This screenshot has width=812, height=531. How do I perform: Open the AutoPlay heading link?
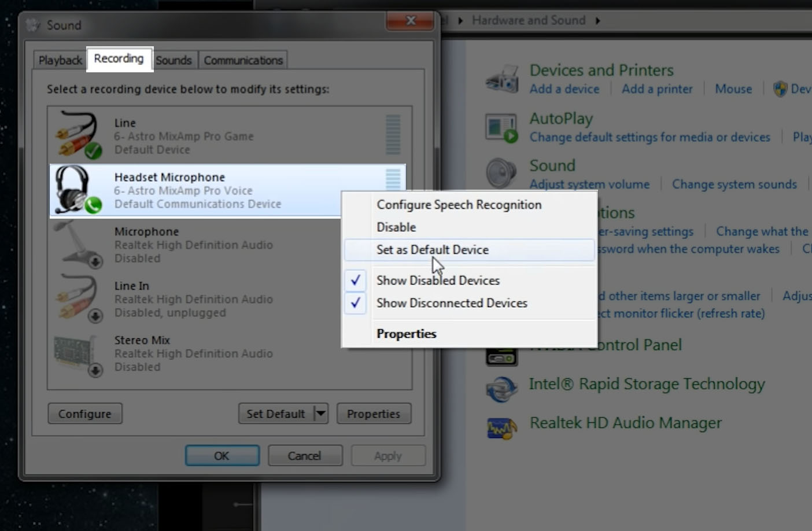tap(561, 119)
